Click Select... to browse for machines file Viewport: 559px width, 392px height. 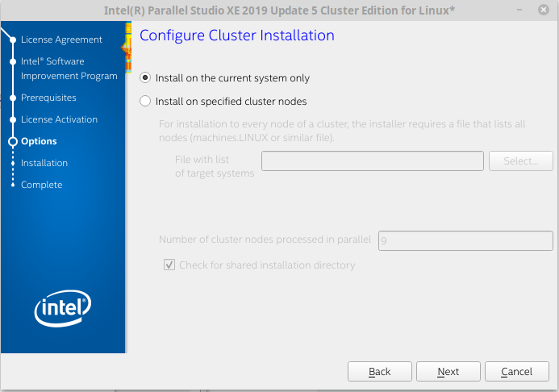click(520, 161)
